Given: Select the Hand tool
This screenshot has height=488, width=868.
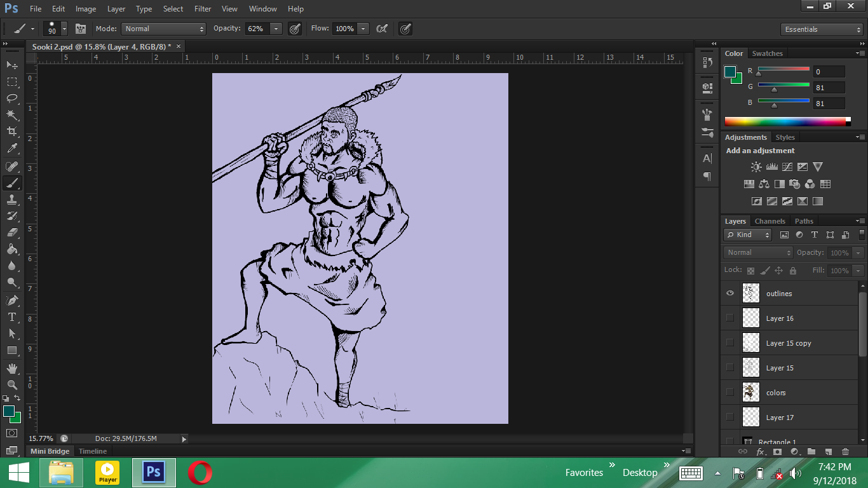Looking at the screenshot, I should pos(12,368).
